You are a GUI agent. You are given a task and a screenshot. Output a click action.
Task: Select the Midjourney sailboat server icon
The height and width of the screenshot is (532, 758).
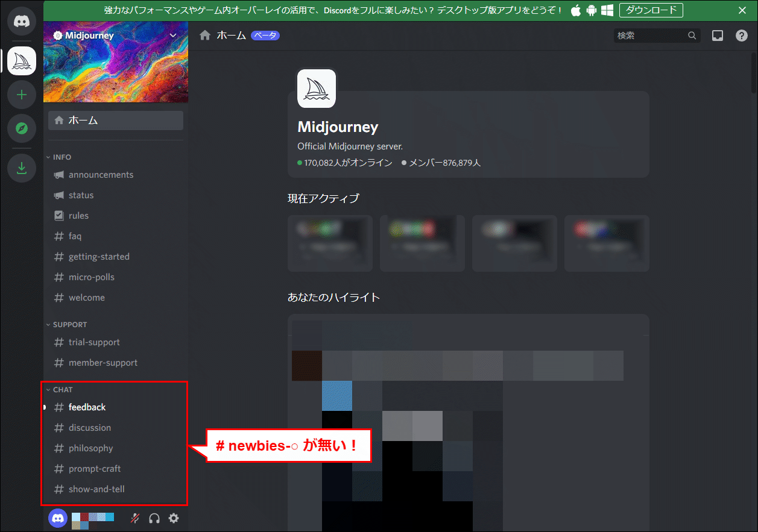[x=22, y=61]
